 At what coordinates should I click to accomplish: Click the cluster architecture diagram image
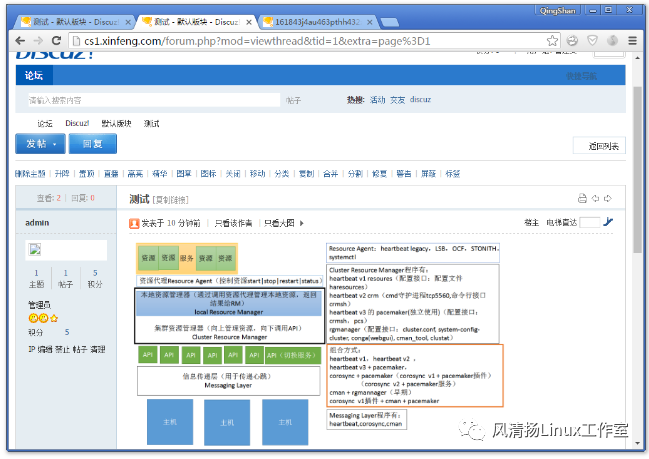[319, 344]
